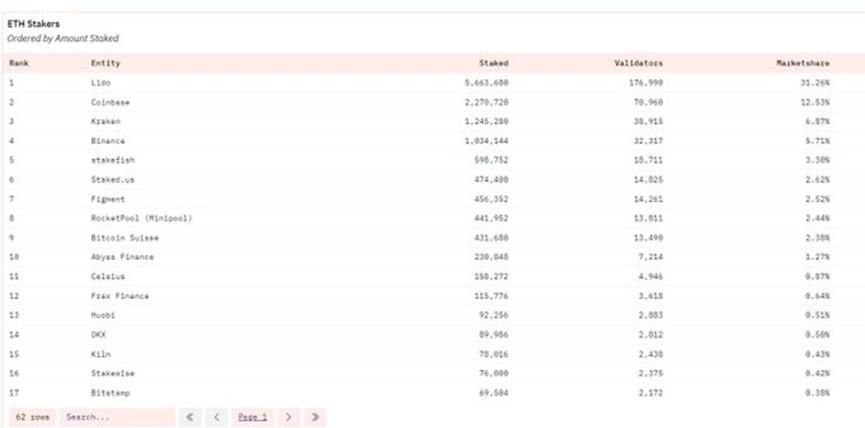Sort by the Rank column header
This screenshot has height=428, width=865.
(x=19, y=63)
